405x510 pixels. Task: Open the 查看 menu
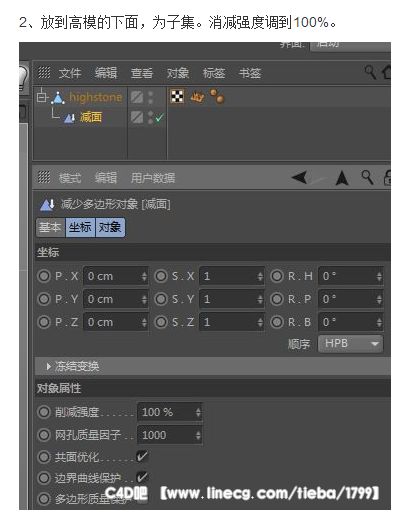click(x=142, y=73)
